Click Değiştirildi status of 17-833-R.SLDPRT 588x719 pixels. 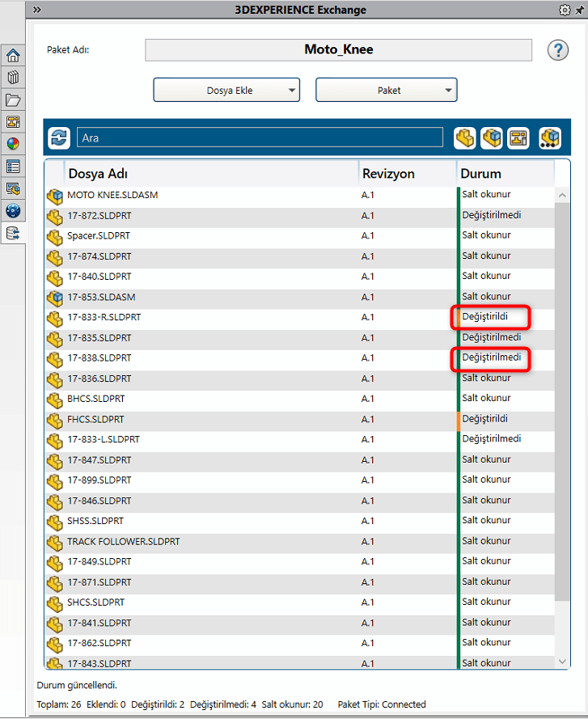[484, 317]
